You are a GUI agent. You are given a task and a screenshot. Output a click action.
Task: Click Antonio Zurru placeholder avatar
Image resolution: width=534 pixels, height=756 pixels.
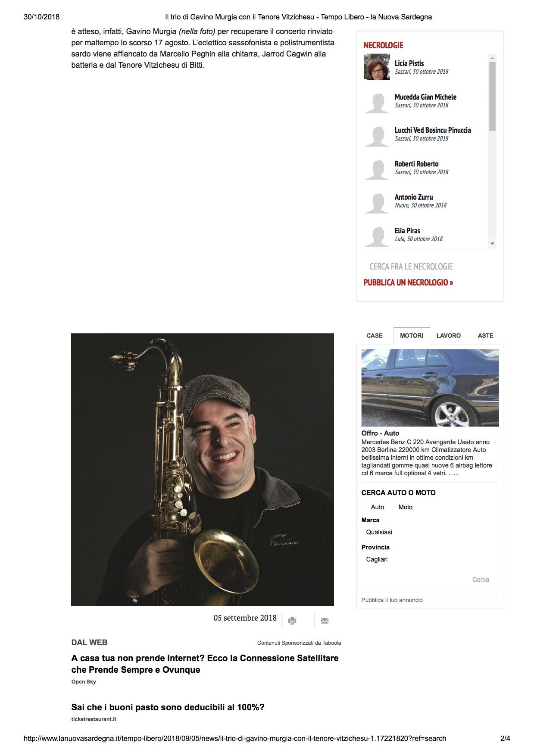point(377,203)
